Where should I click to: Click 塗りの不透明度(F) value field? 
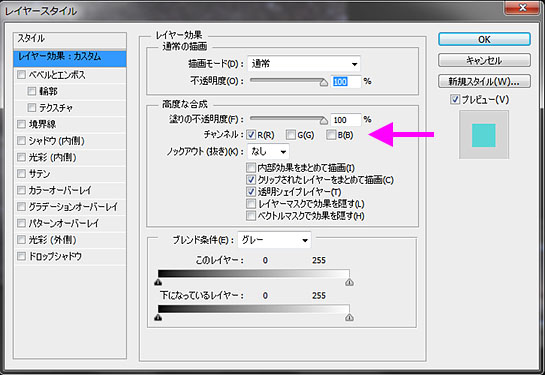[x=346, y=120]
